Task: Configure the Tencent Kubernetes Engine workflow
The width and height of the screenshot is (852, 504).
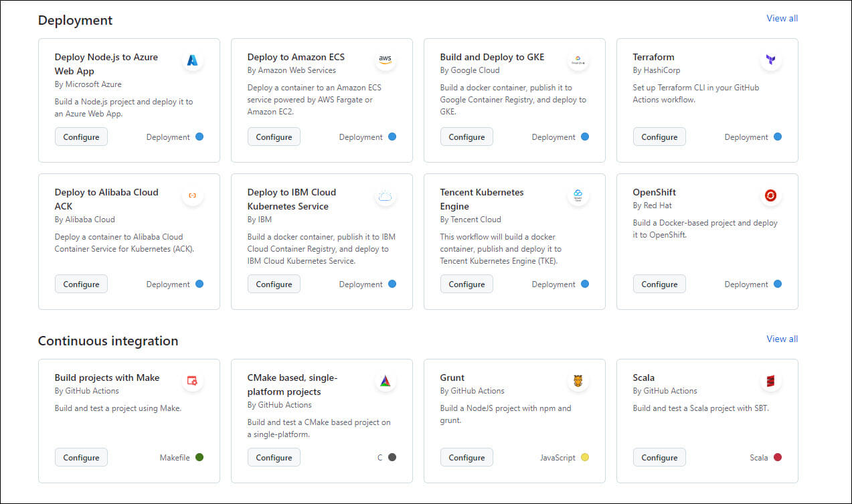Action: click(466, 284)
